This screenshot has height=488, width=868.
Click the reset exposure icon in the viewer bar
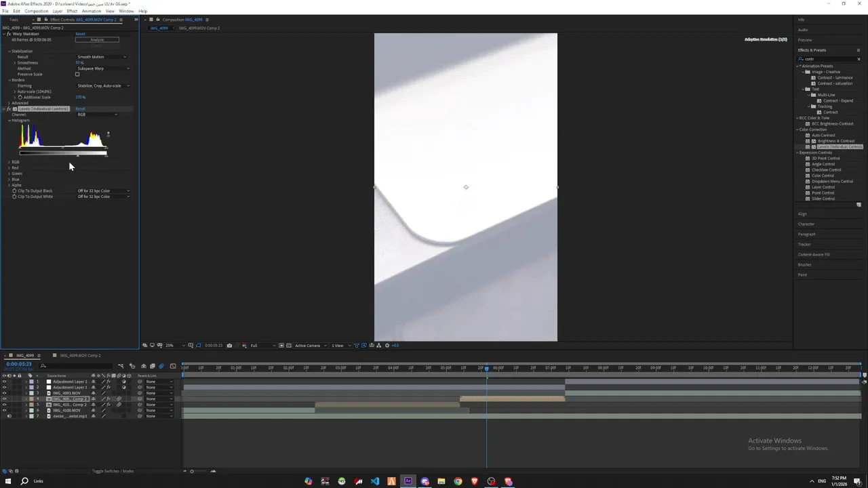(387, 346)
